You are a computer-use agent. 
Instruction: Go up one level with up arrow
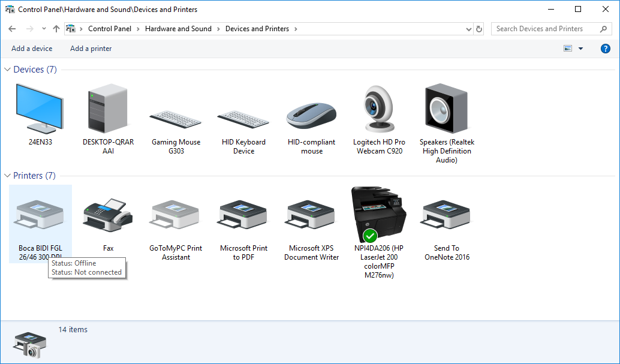(x=56, y=29)
